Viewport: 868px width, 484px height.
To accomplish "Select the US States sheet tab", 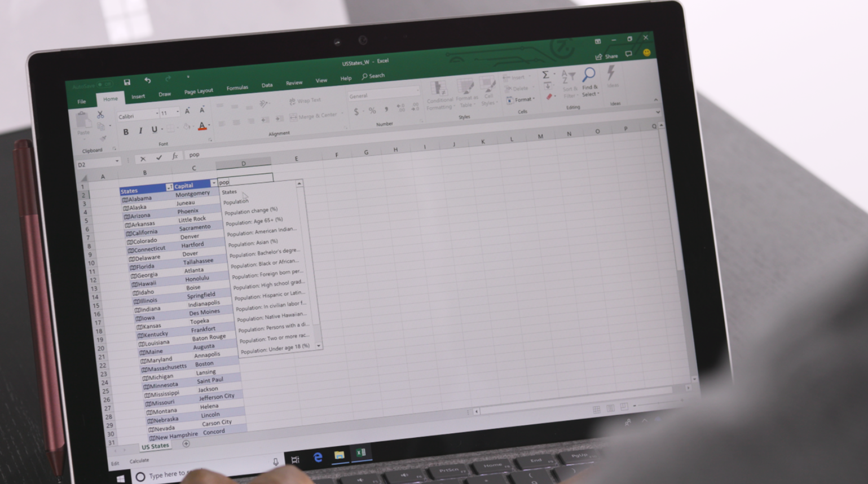I will tap(155, 446).
